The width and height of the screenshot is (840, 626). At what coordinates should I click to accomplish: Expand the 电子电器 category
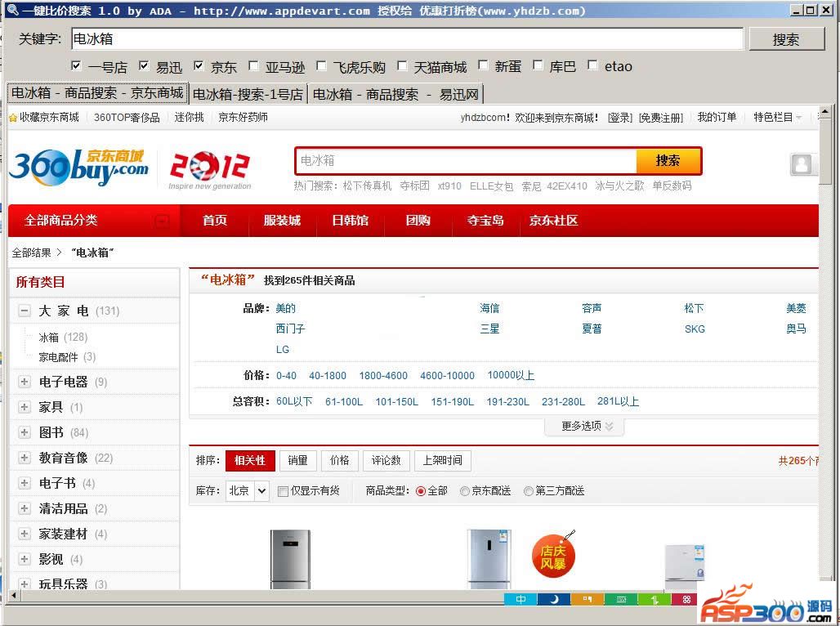25,382
